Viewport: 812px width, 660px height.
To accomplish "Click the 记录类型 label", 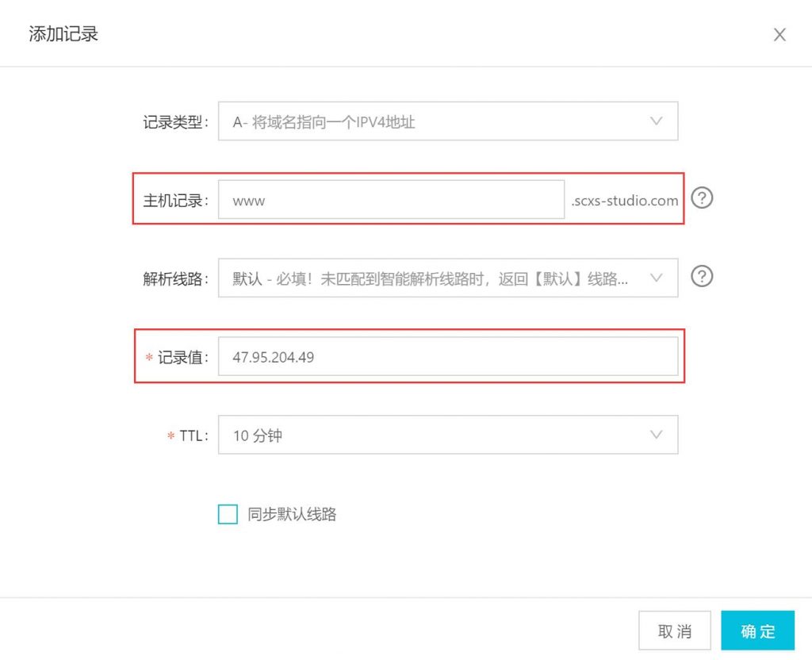I will pyautogui.click(x=175, y=122).
